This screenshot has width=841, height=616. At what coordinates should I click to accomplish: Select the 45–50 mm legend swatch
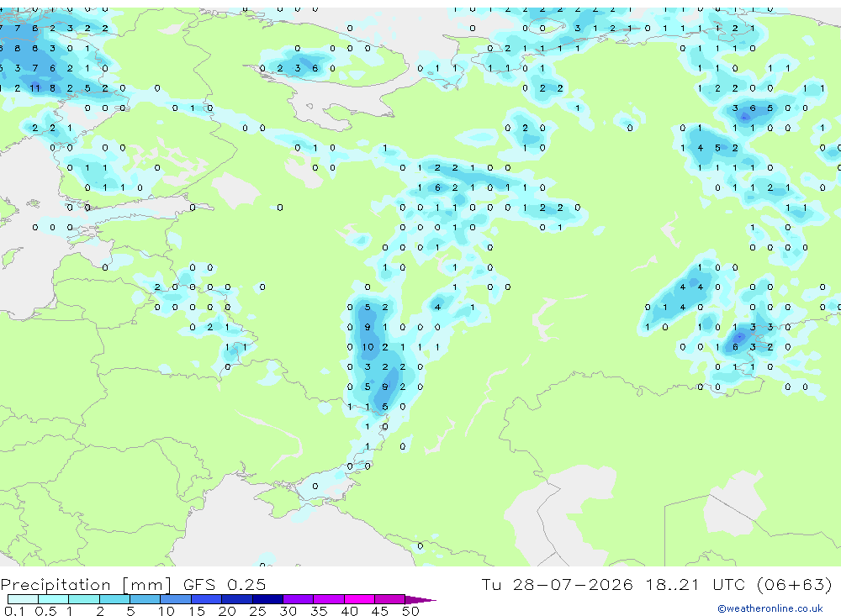(390, 599)
